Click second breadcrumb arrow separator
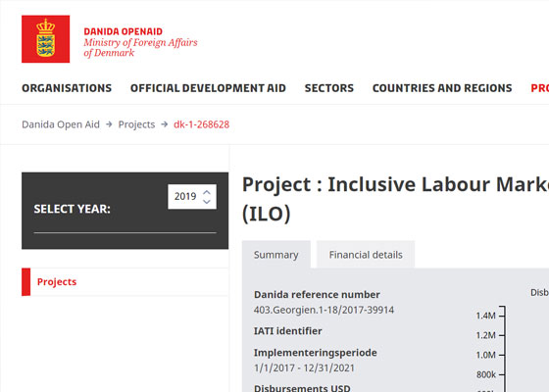 point(165,124)
